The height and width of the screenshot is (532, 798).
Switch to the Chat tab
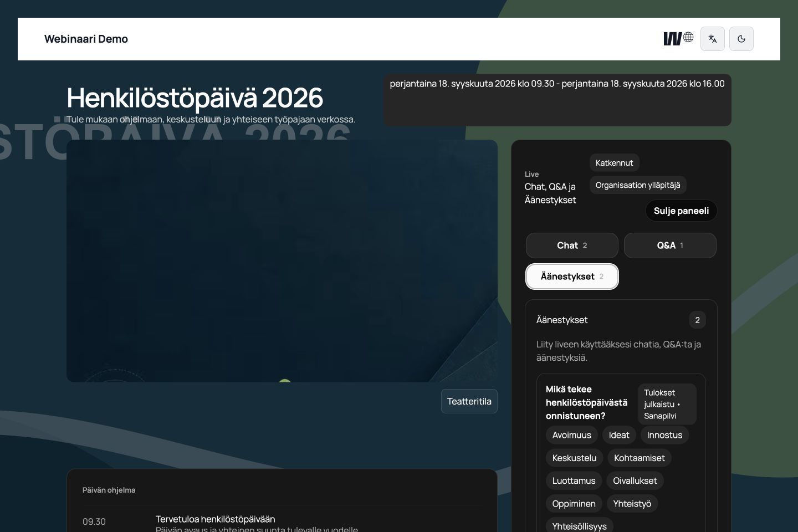[x=572, y=245]
